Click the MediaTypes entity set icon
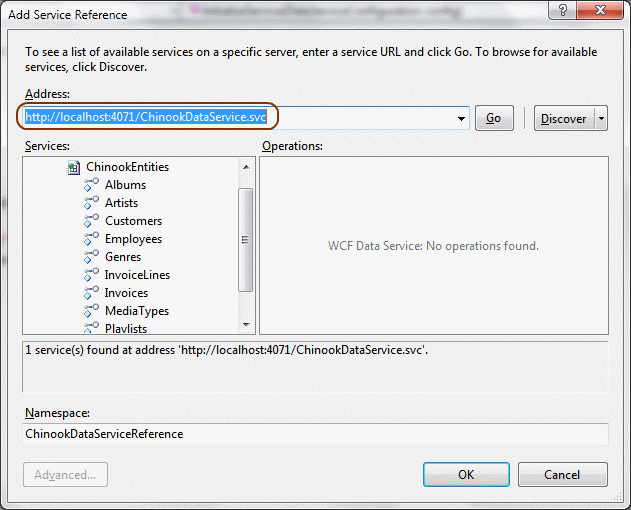The height and width of the screenshot is (510, 631). (91, 311)
